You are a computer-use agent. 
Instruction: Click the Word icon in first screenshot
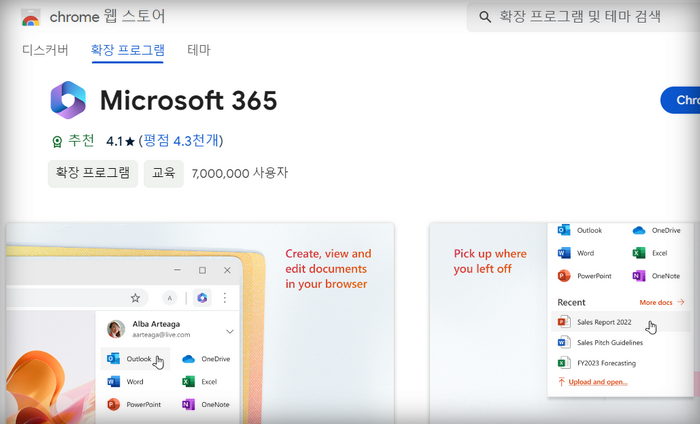(113, 382)
